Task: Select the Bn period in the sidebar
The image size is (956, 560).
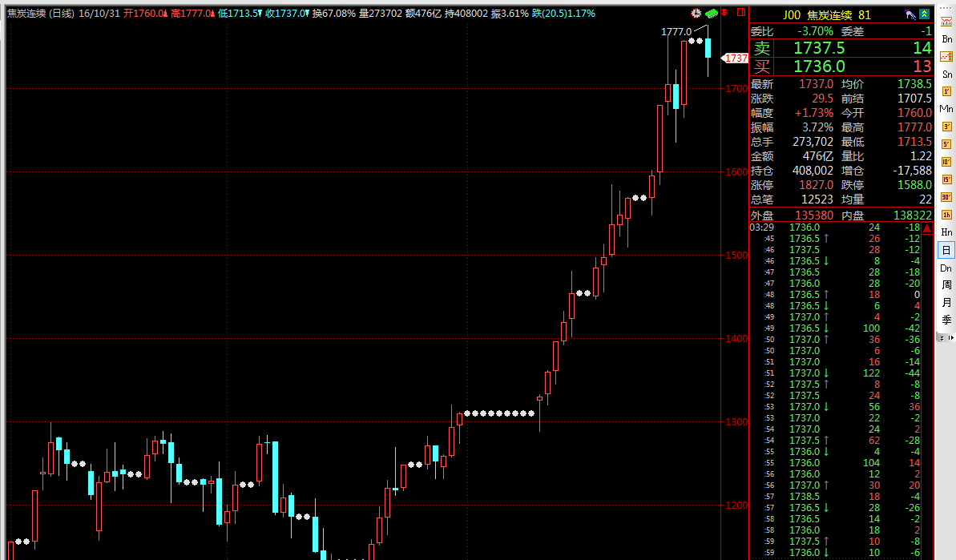Action: point(947,39)
